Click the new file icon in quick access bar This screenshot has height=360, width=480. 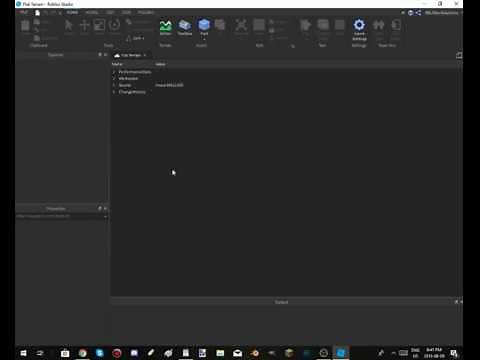click(37, 13)
